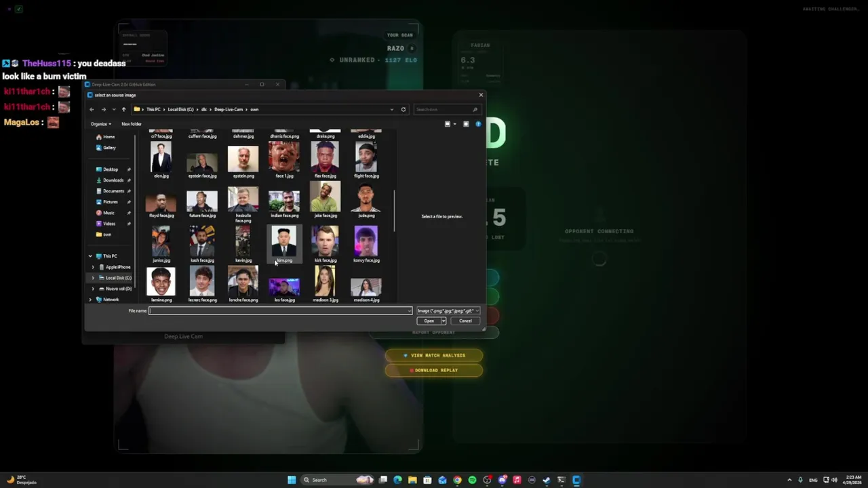
Task: Click the File name input field
Action: (280, 311)
